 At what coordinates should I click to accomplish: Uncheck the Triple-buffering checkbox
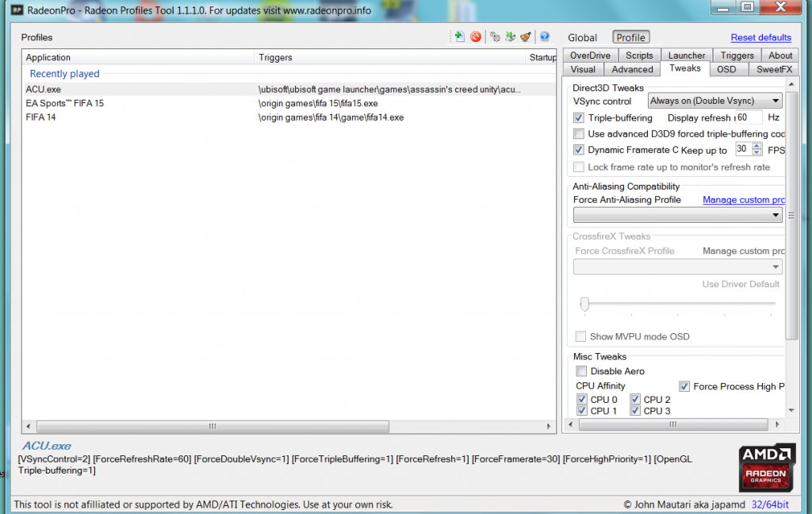click(579, 117)
